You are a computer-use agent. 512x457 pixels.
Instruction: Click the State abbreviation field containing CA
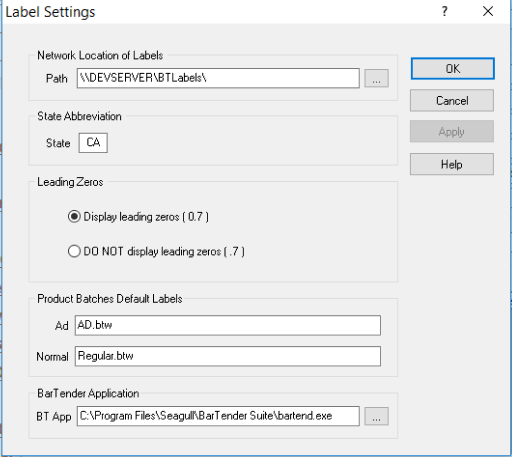click(x=93, y=143)
